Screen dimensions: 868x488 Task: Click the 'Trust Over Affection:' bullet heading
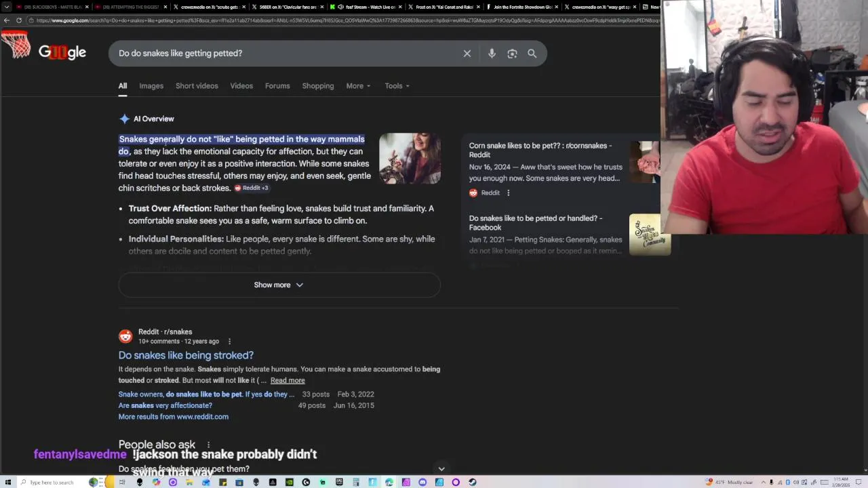pos(170,208)
